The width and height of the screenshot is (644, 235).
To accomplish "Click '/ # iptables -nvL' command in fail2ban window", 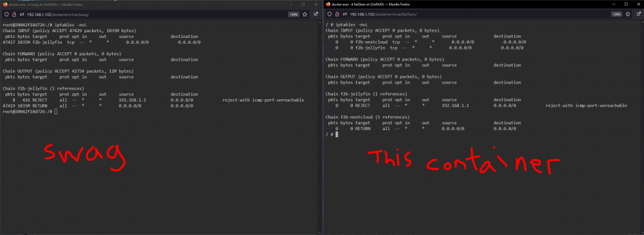I will tap(346, 24).
